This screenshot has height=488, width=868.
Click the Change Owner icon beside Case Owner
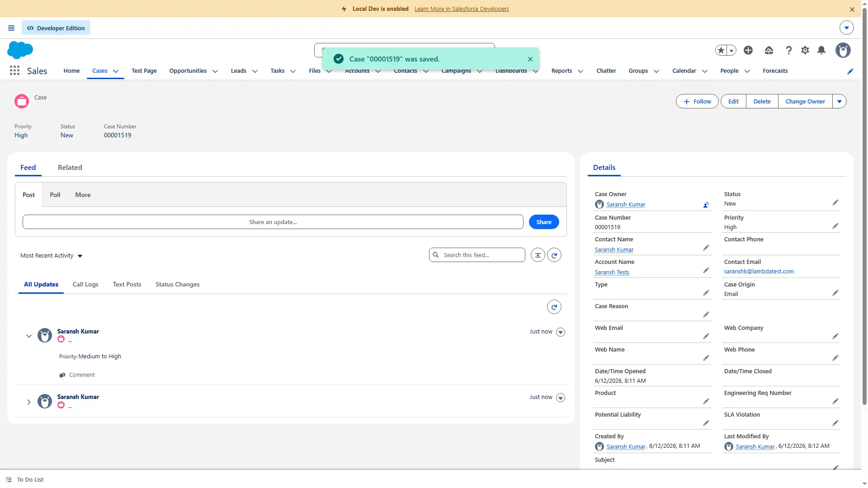tap(706, 205)
